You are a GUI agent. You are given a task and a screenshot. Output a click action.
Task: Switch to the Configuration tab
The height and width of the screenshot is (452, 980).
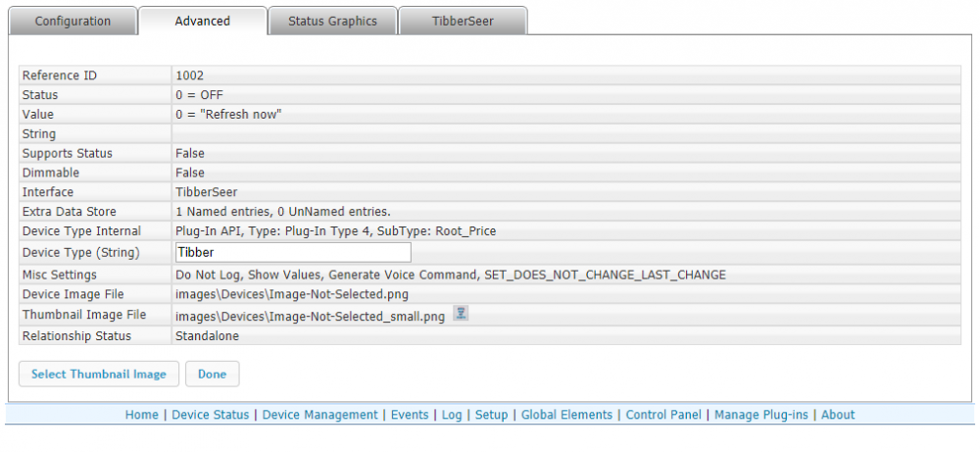point(73,22)
